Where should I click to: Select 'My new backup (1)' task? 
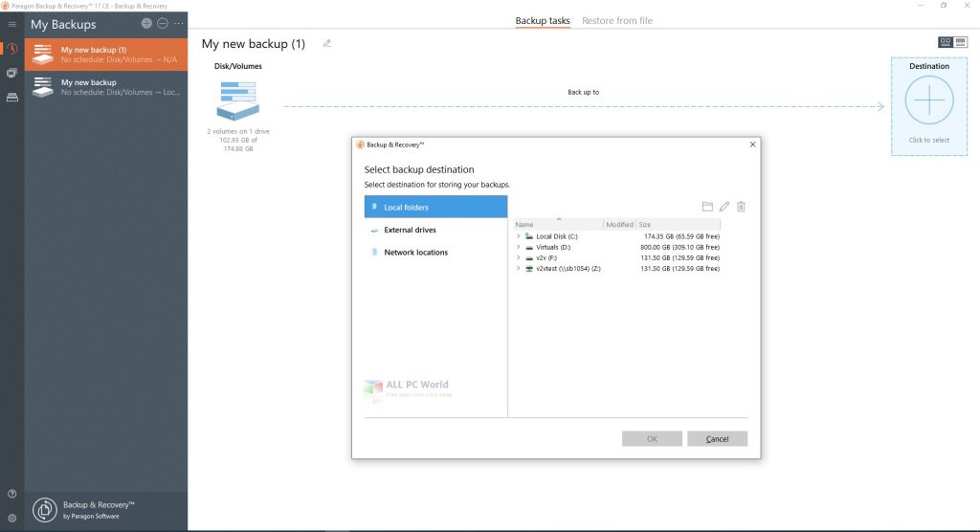106,55
